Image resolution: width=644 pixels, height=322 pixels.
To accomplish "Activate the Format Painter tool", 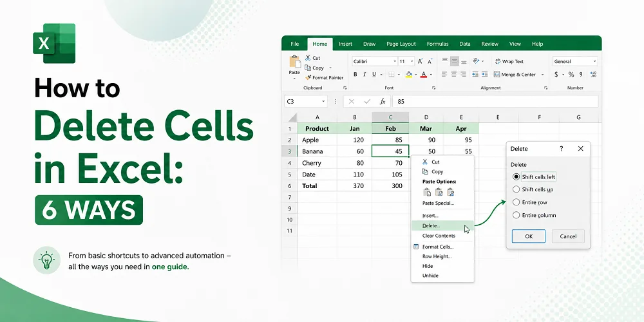I will point(324,78).
